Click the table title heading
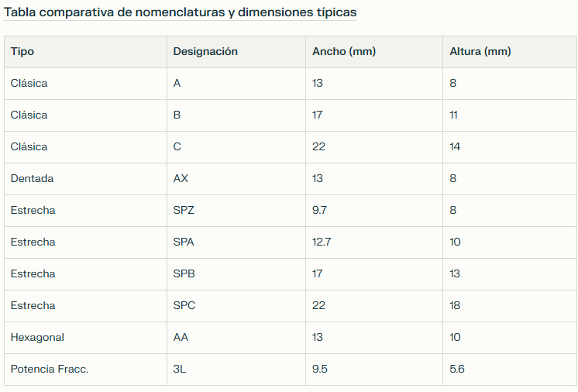The image size is (578, 392). [180, 12]
